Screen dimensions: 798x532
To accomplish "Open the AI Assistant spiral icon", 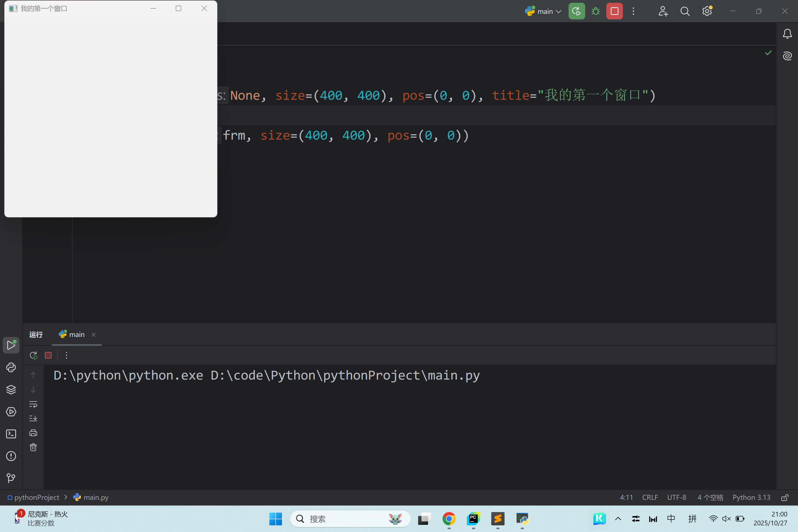I will tap(787, 56).
